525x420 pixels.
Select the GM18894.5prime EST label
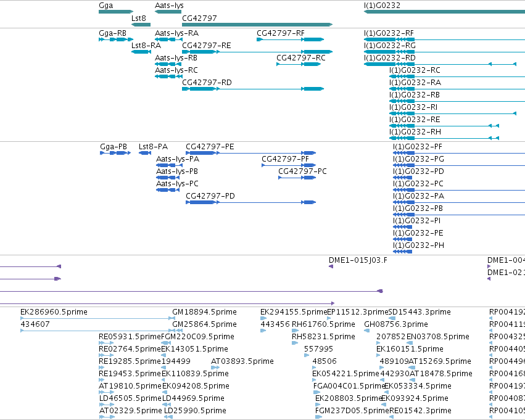click(x=204, y=312)
